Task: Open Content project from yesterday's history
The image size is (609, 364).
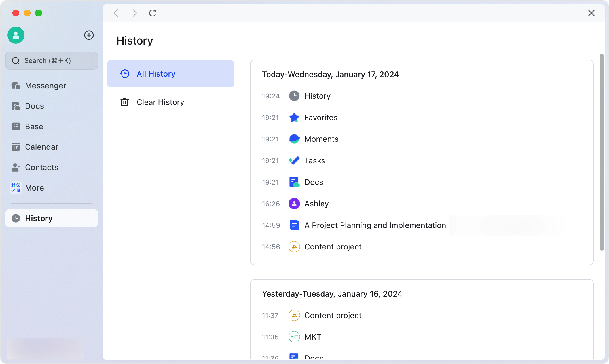Action: pos(333,315)
